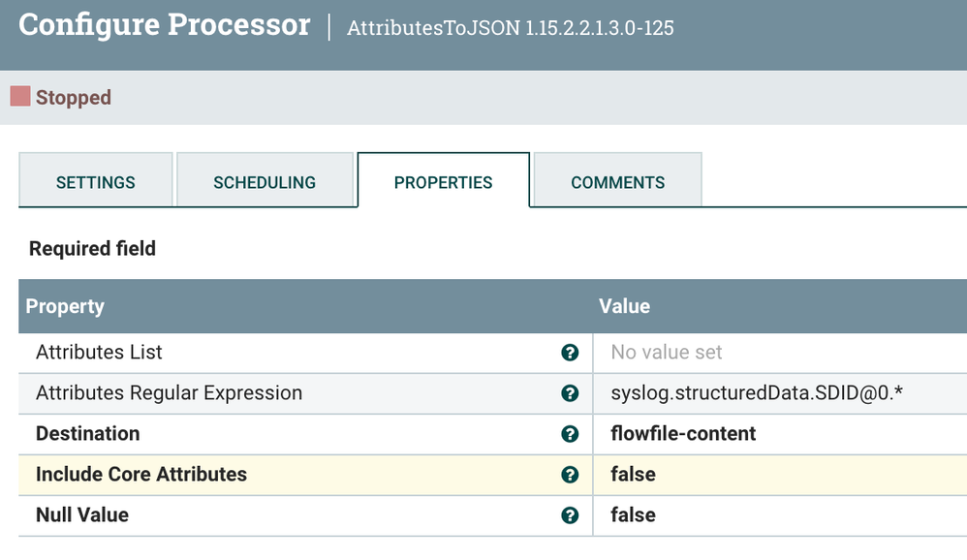Image resolution: width=967 pixels, height=560 pixels.
Task: Select the Attributes List property name
Action: point(99,352)
